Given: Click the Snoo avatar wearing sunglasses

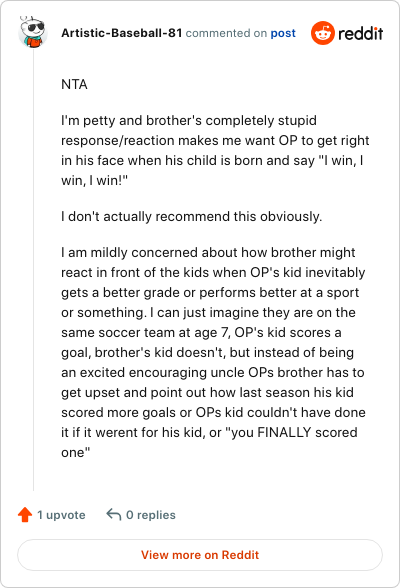Looking at the screenshot, I should coord(33,33).
